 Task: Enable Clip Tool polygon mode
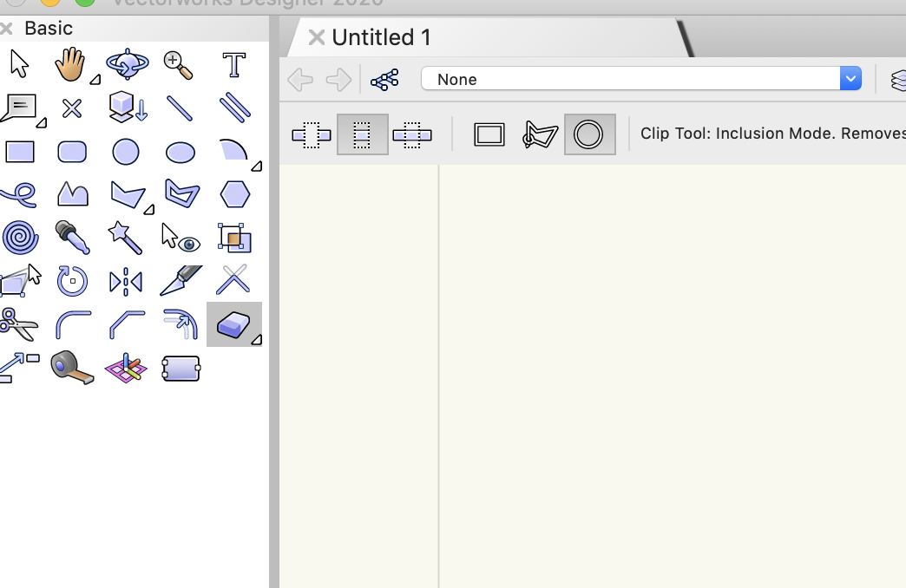click(540, 134)
